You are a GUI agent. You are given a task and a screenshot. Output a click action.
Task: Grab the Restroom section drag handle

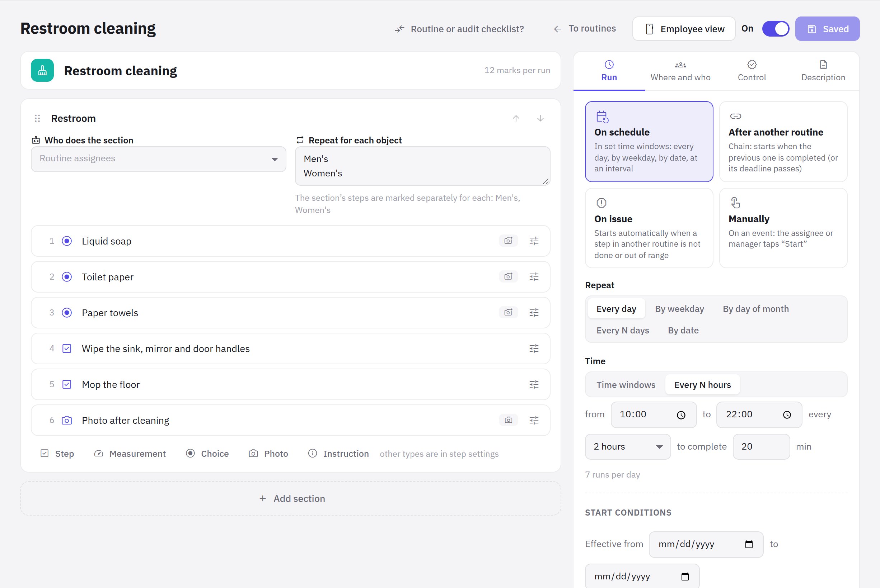click(x=37, y=119)
